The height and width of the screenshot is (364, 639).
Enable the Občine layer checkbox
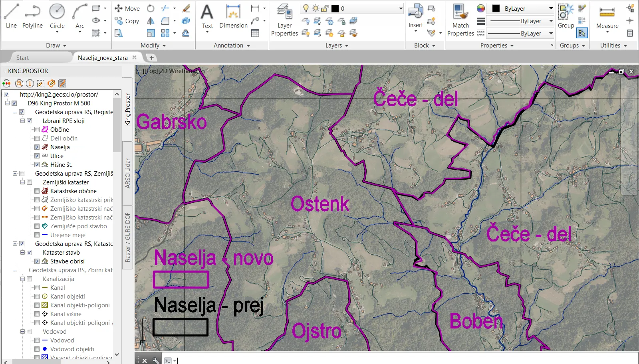(x=37, y=130)
